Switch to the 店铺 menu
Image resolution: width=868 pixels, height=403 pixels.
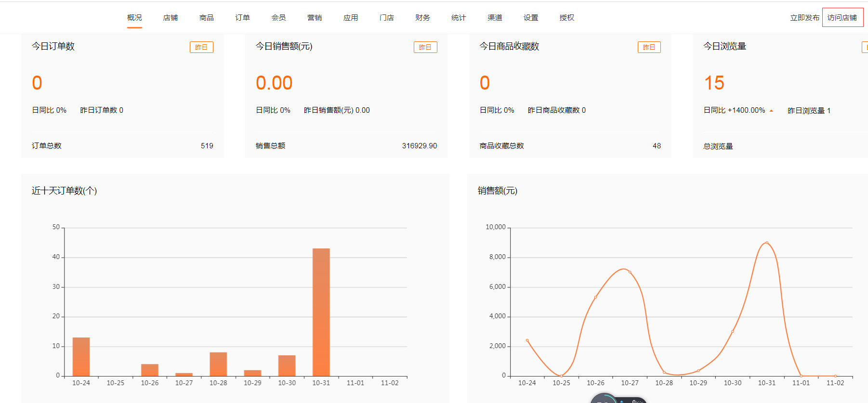(171, 18)
